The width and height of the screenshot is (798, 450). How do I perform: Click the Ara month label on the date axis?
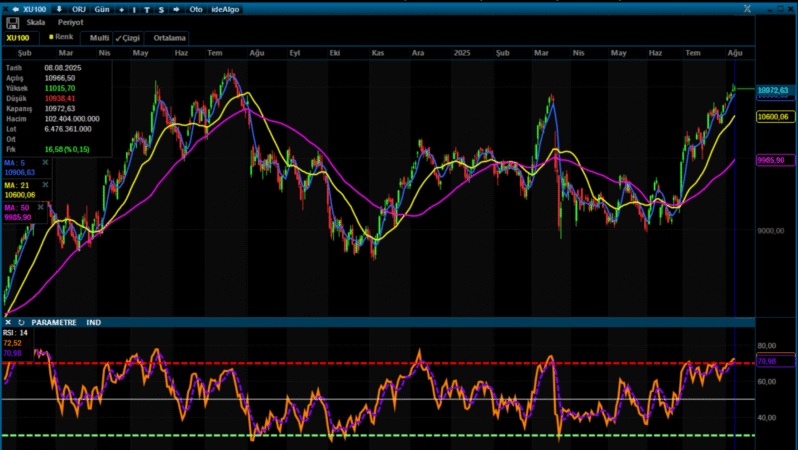(x=418, y=53)
